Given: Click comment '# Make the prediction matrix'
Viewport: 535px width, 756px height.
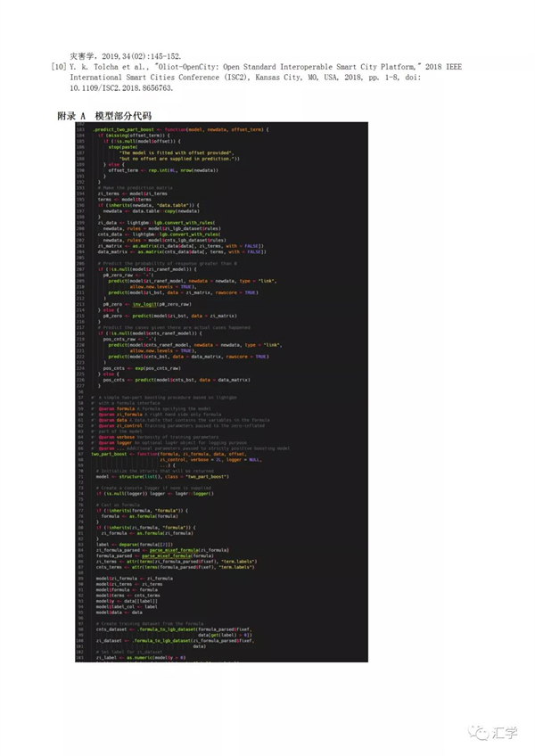Looking at the screenshot, I should click(x=135, y=188).
